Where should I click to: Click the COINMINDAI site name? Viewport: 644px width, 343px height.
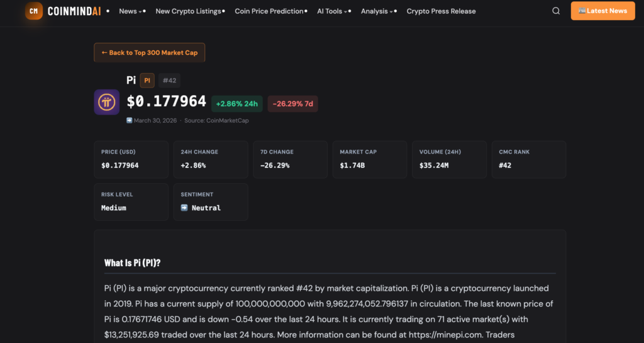[x=74, y=11]
